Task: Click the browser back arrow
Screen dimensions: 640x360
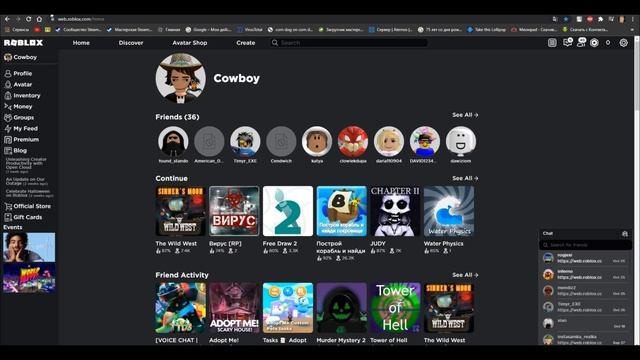Action: pyautogui.click(x=7, y=19)
